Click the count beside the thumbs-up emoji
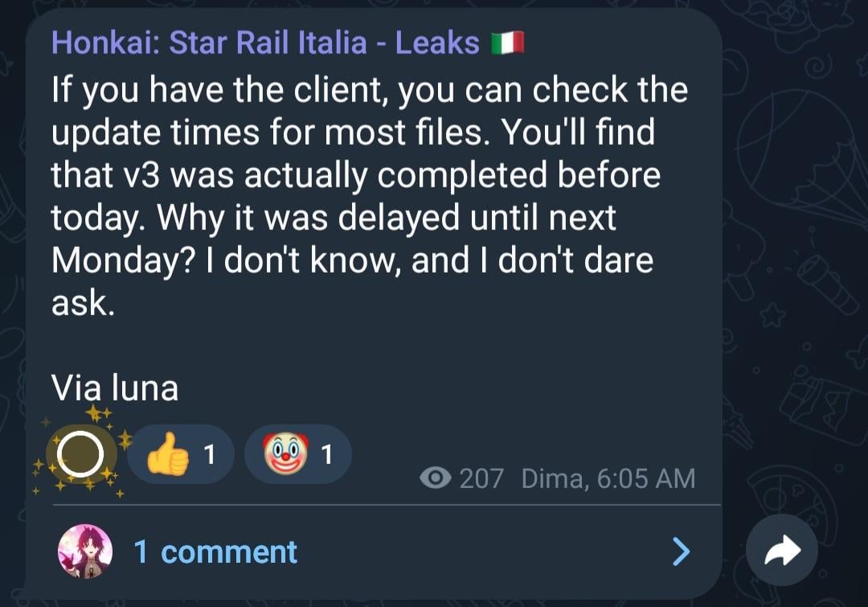This screenshot has height=607, width=868. tap(209, 456)
